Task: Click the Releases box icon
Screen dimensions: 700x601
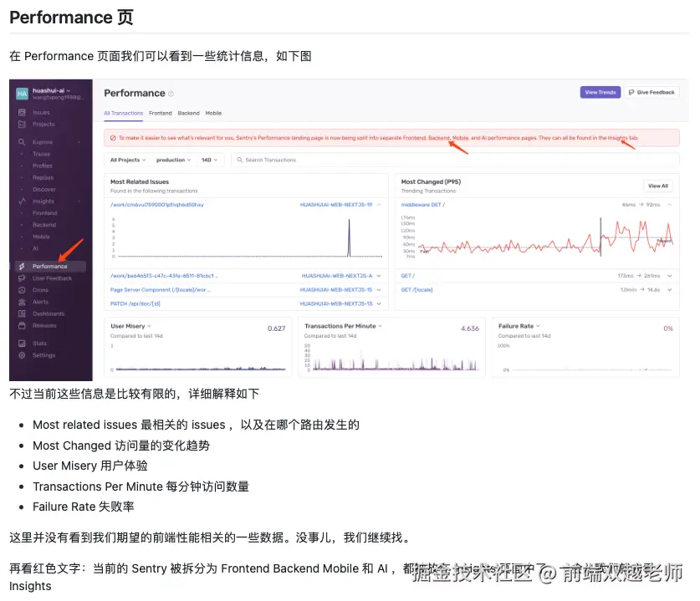Action: 22,326
